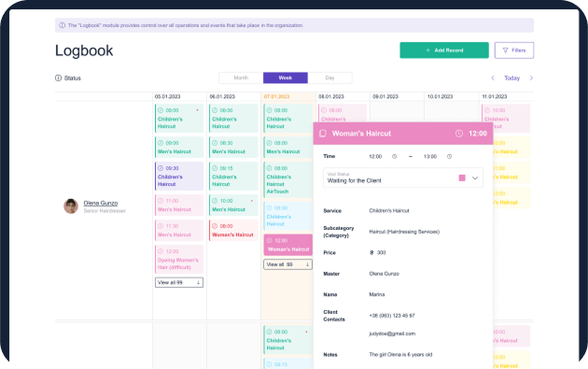The image size is (588, 369).
Task: Go to next week with right chevron
Action: click(x=531, y=78)
